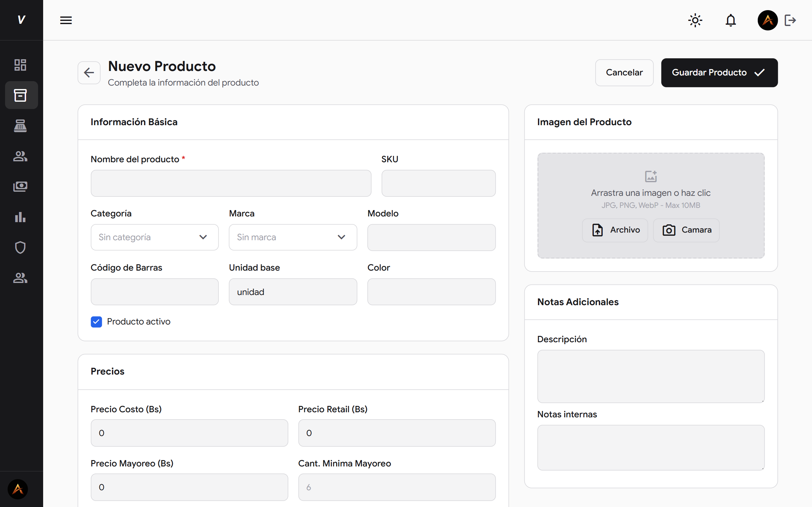
Task: Open the analytics bar chart sidebar icon
Action: click(20, 217)
